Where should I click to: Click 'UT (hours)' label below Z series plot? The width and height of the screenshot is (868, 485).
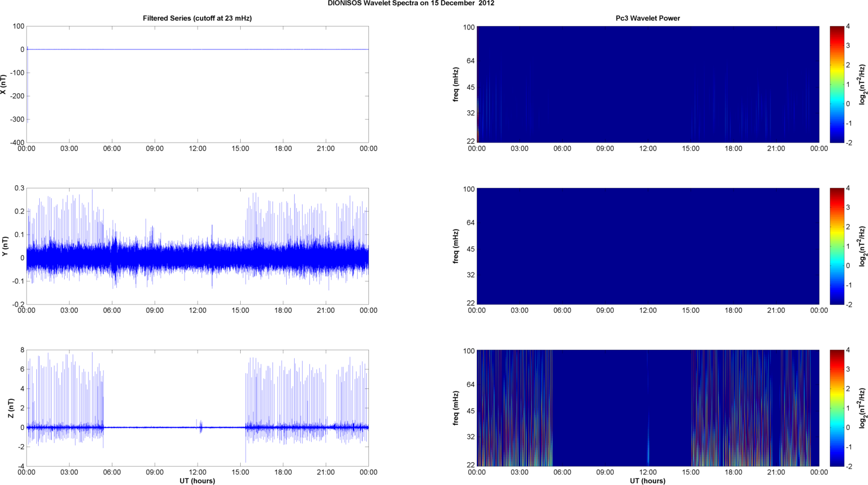point(198,481)
